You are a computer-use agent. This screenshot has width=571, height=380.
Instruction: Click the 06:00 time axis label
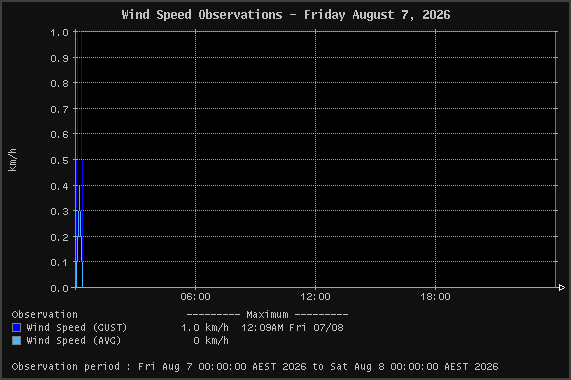196,297
